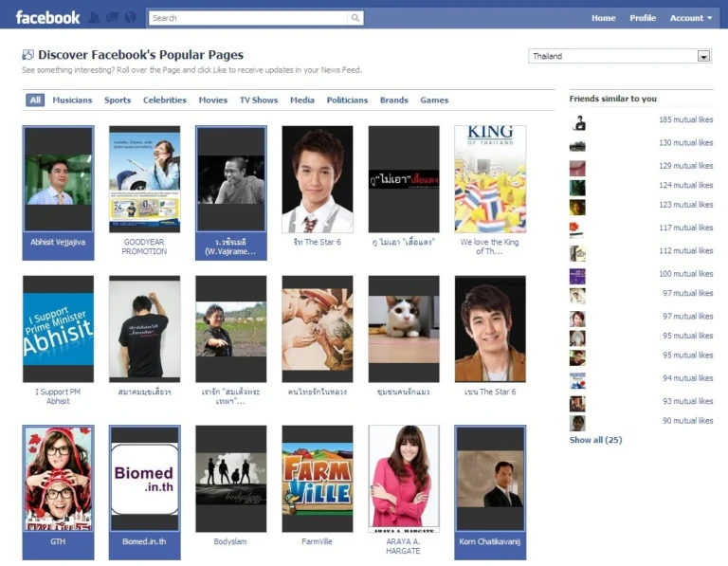This screenshot has height=566, width=728.
Task: Click the Discover Pages thumbs-up icon
Action: pos(27,55)
